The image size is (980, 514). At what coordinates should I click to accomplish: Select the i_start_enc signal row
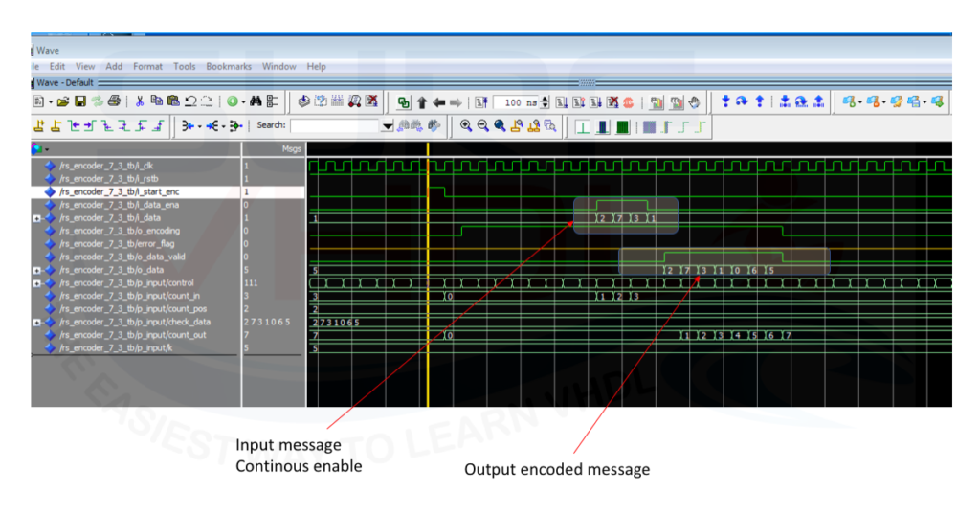[136, 192]
